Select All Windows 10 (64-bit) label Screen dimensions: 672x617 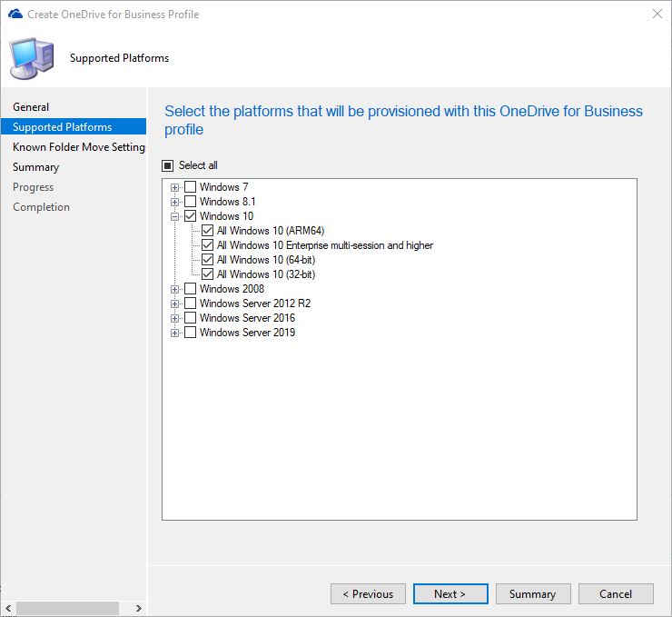pos(266,260)
